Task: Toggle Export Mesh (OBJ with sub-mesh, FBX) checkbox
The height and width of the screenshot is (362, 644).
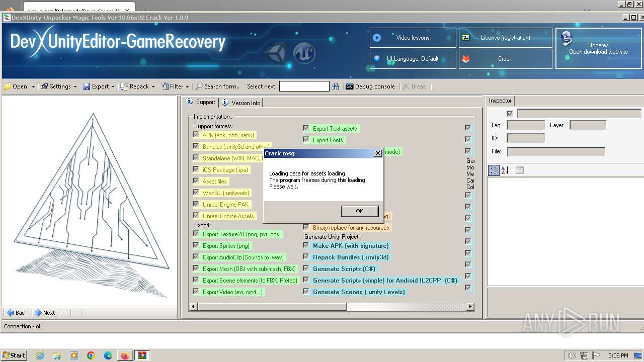Action: tap(196, 268)
